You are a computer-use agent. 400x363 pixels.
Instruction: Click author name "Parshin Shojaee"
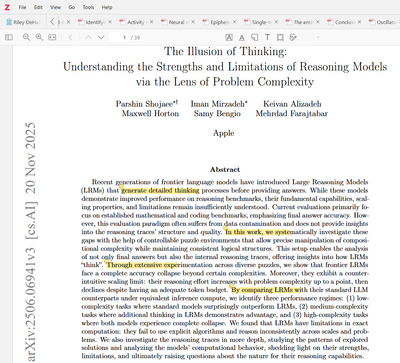145,104
